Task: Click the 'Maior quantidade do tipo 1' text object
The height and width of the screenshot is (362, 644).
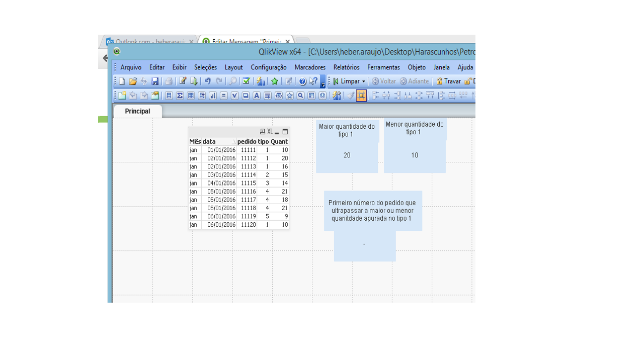Action: point(347,131)
